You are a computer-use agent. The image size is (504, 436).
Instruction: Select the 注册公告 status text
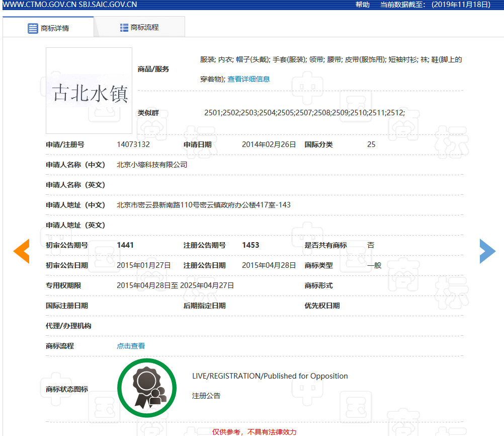click(206, 396)
